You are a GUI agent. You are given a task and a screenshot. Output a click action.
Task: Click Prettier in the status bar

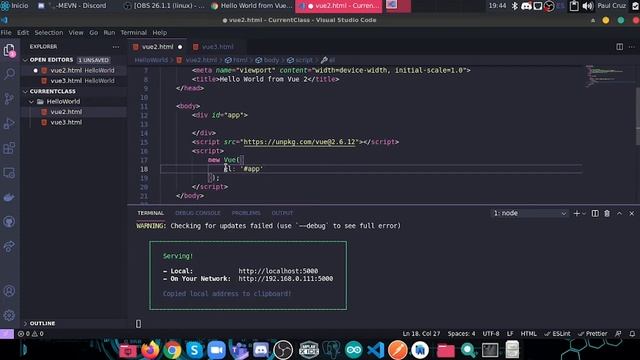coord(593,334)
